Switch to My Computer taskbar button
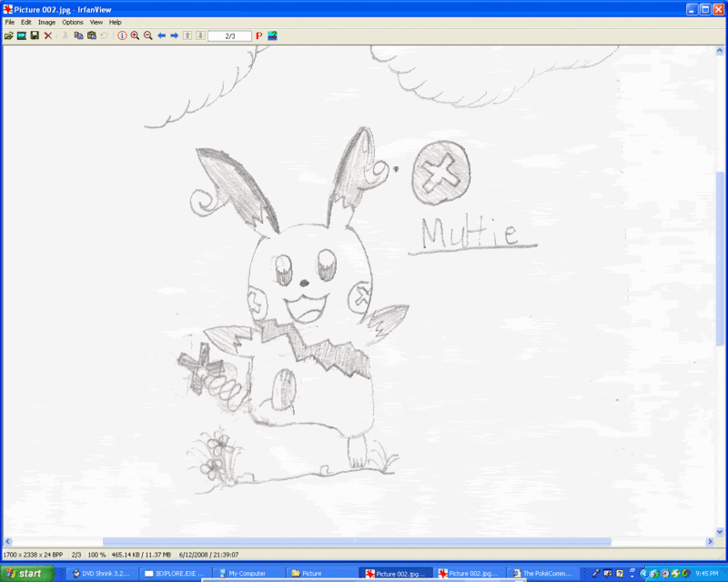Screen dimensions: 728x582 248,574
